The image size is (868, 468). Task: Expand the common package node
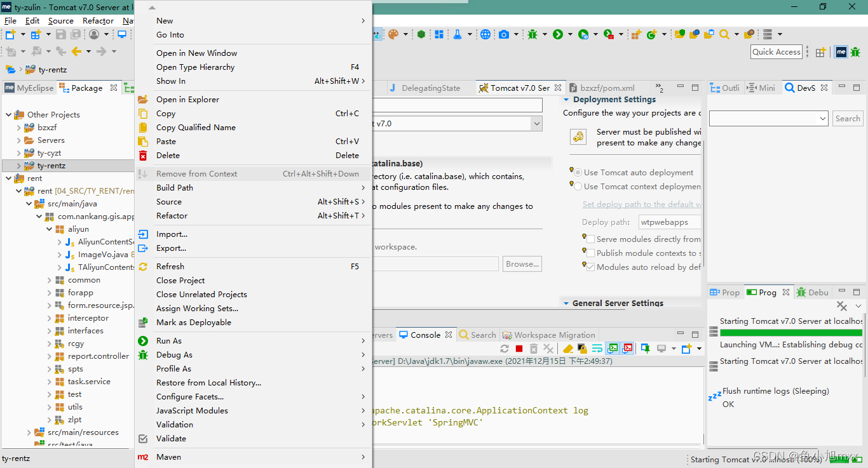click(x=50, y=279)
